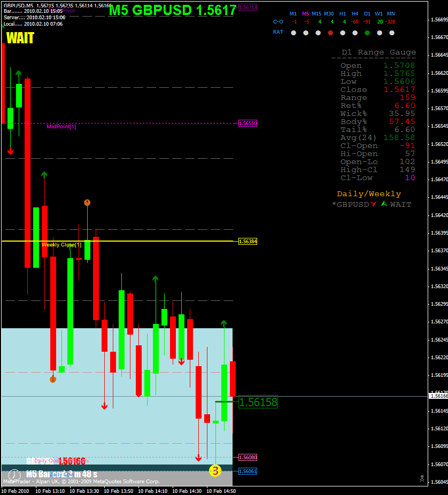Click the Cl-Open value -91 in gauge
The width and height of the screenshot is (448, 495).
click(x=407, y=145)
